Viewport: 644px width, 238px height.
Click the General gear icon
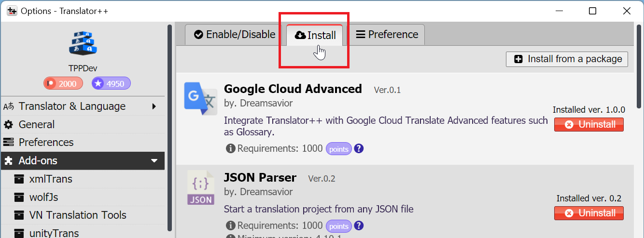point(8,124)
